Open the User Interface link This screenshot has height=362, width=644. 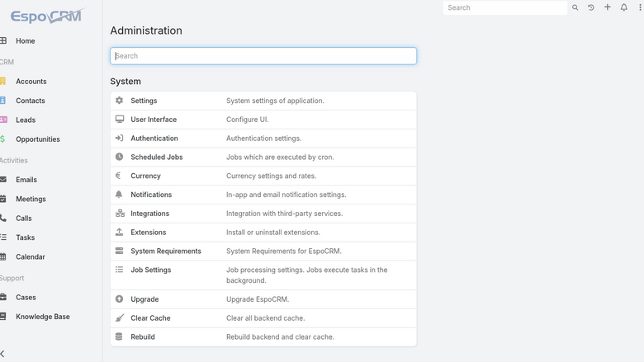[154, 120]
